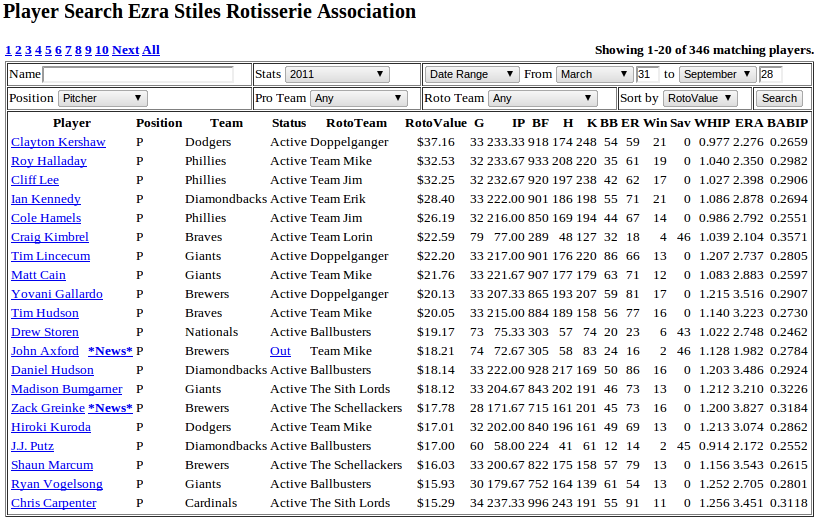Click the ERA column header
The width and height of the screenshot is (819, 521).
(x=749, y=123)
